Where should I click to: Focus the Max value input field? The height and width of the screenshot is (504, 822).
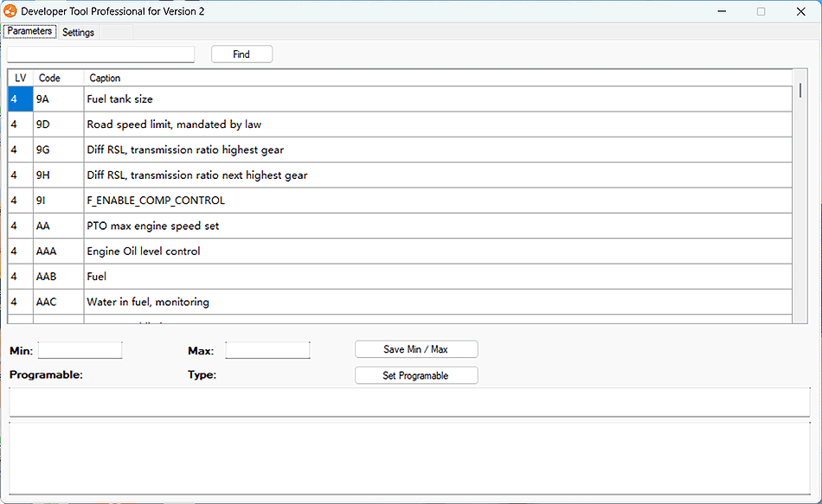tap(267, 350)
